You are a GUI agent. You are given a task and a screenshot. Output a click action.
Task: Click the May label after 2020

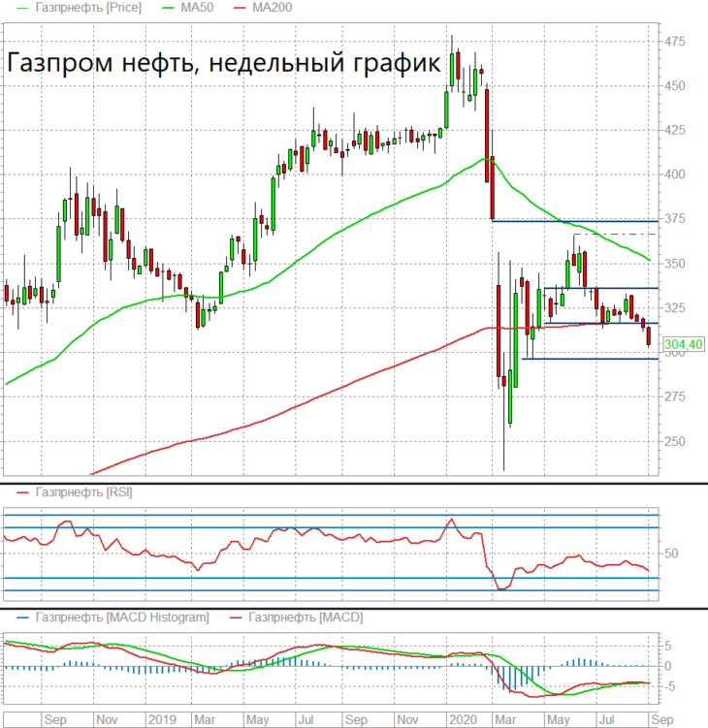coord(559,719)
